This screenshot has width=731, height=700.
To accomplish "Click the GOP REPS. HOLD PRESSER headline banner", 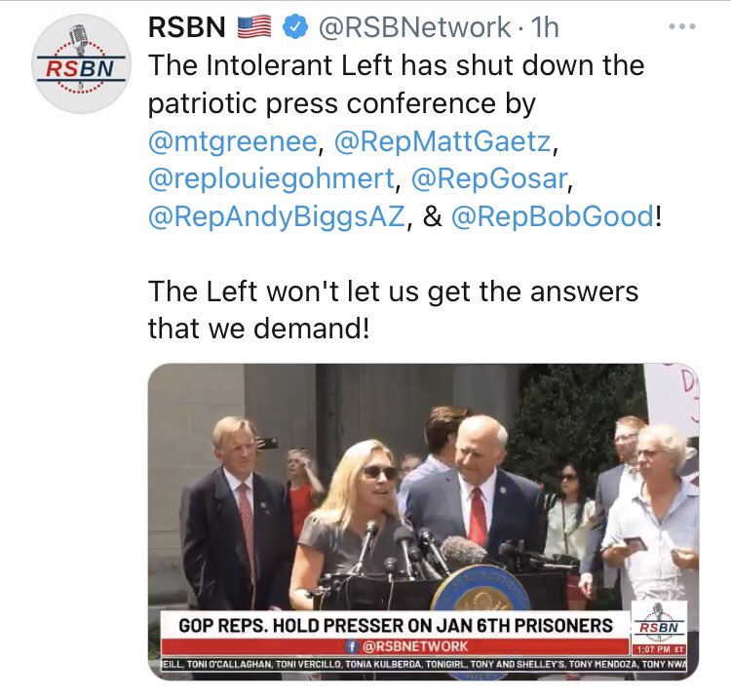I will (396, 625).
